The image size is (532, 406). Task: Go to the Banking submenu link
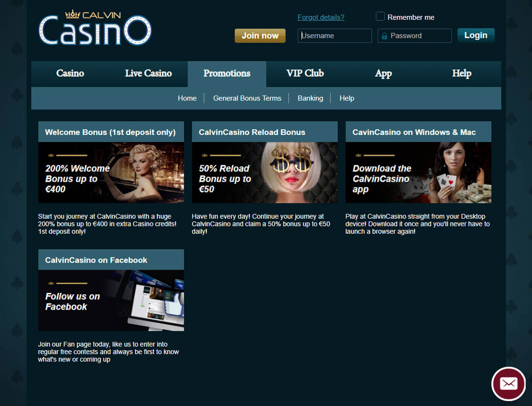pos(310,98)
